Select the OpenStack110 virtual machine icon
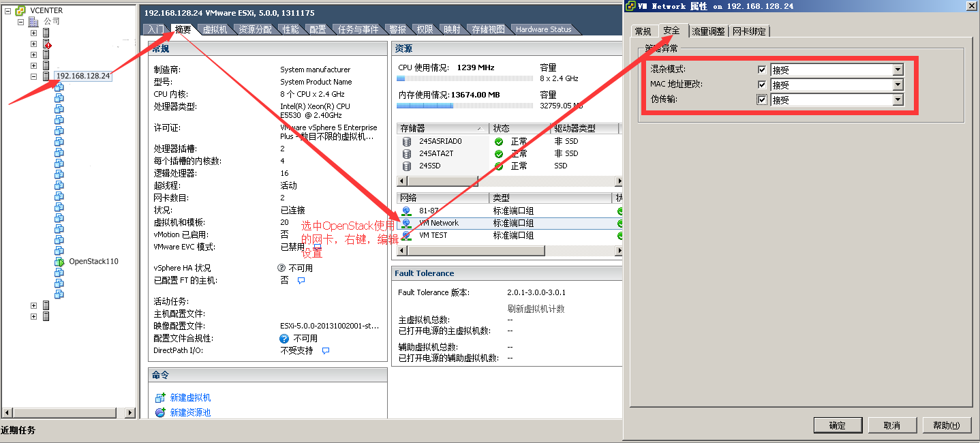The image size is (980, 443). click(59, 262)
